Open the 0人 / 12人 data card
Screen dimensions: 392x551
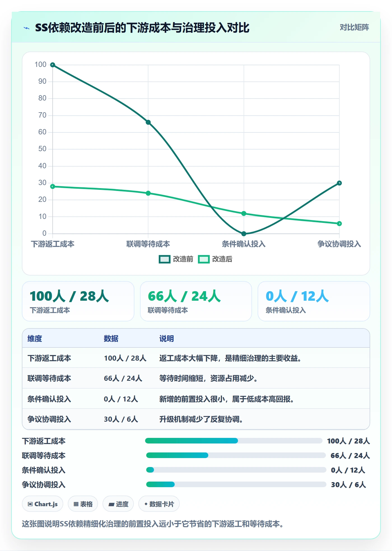tap(314, 301)
